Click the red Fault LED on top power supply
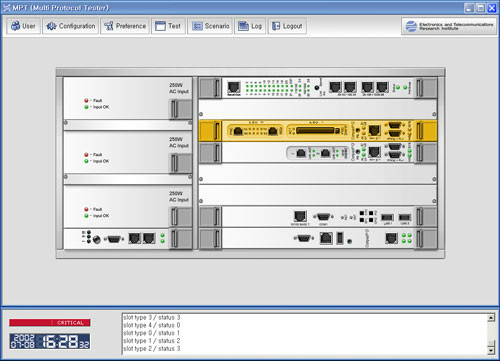 (86, 100)
